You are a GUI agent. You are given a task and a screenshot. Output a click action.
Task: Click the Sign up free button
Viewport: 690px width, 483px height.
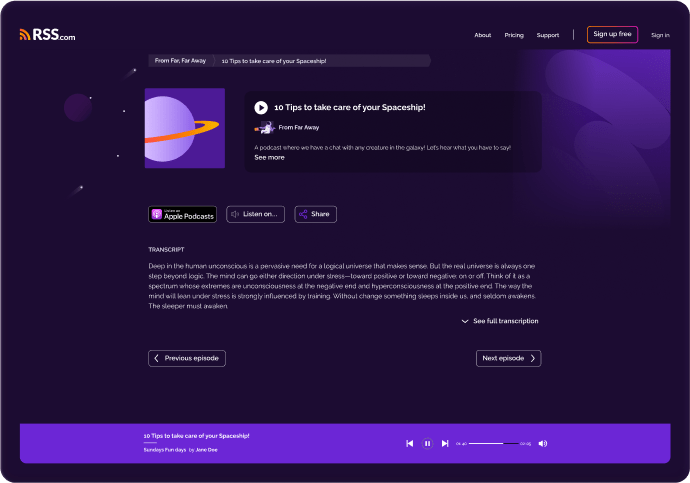click(612, 34)
